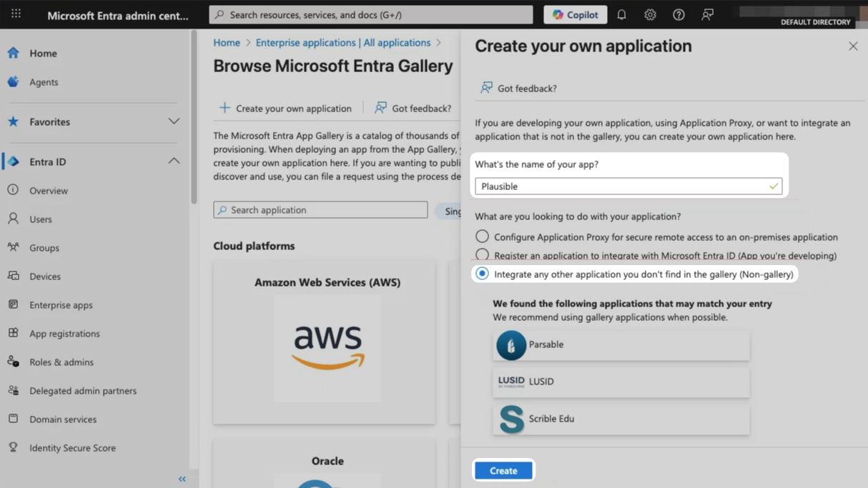868x488 pixels.
Task: Focus the Search application field
Action: click(320, 210)
